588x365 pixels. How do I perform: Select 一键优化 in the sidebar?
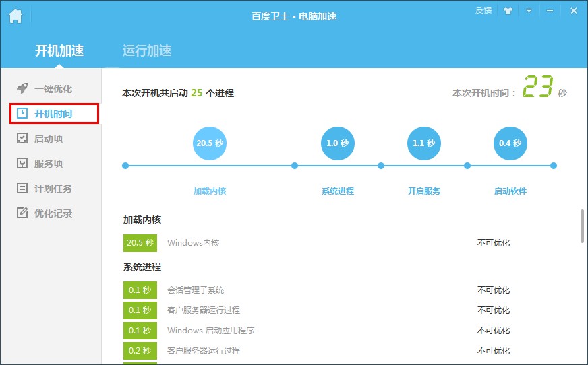tap(53, 89)
